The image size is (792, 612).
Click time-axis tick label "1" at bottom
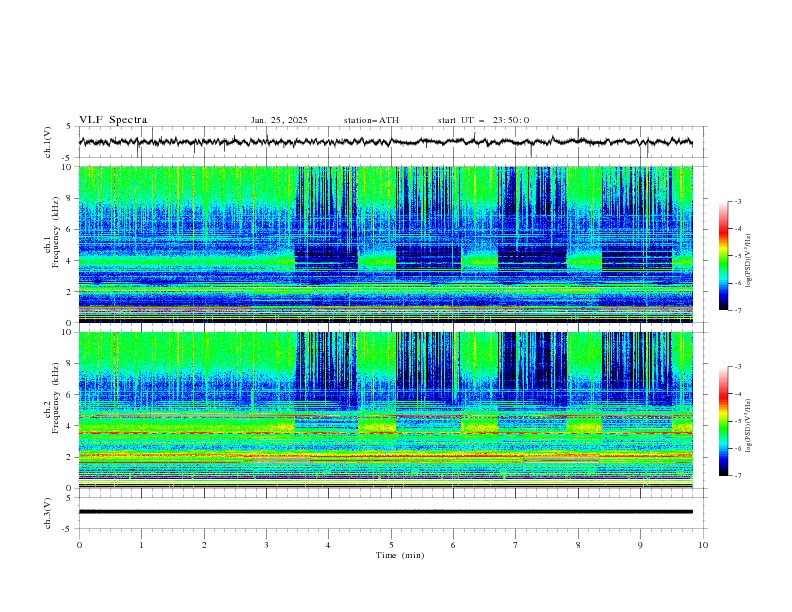click(141, 545)
